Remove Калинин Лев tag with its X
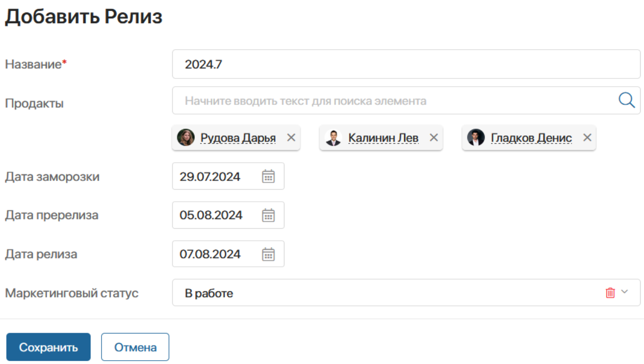Viewport: 644px width, 364px height. (x=434, y=138)
